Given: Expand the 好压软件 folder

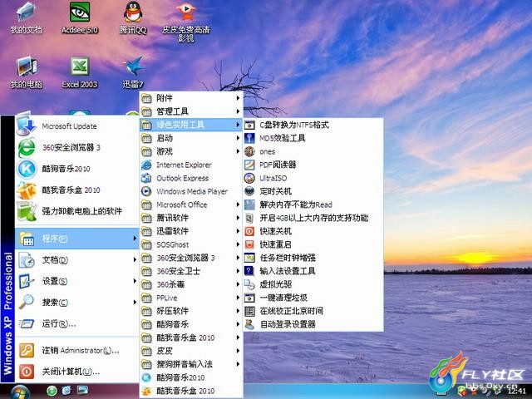Looking at the screenshot, I should (x=191, y=311).
